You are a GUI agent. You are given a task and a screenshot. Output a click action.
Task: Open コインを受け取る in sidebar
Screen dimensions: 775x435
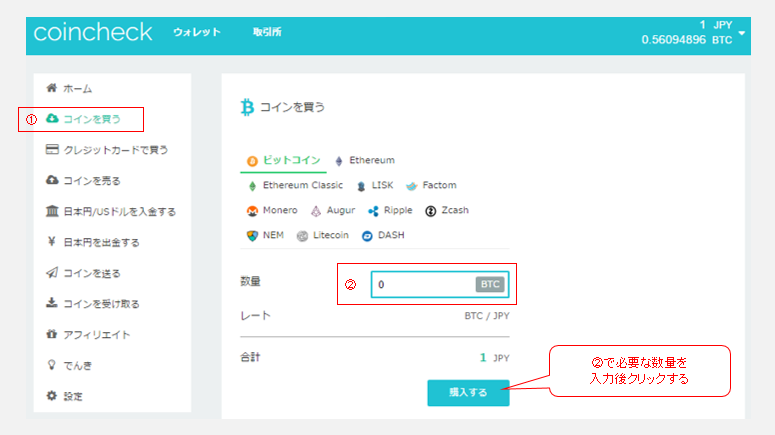pyautogui.click(x=101, y=304)
